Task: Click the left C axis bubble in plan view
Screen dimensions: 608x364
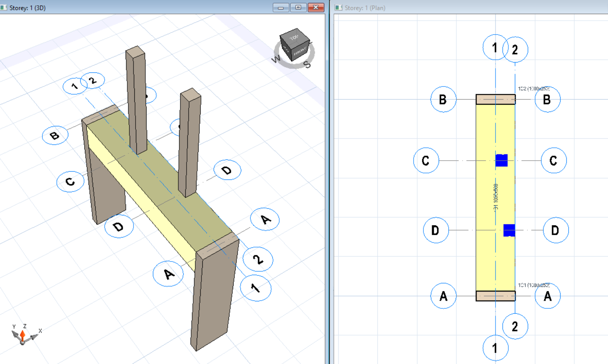Action: tap(426, 160)
